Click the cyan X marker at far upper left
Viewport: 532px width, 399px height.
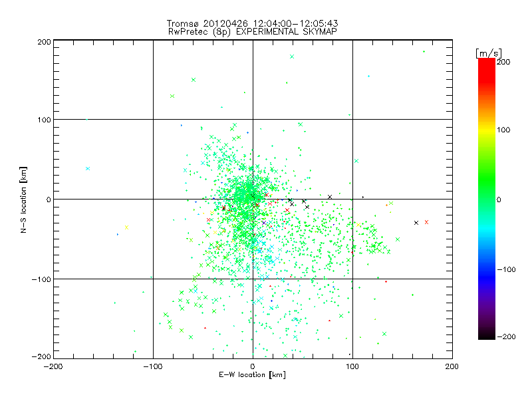click(x=88, y=169)
